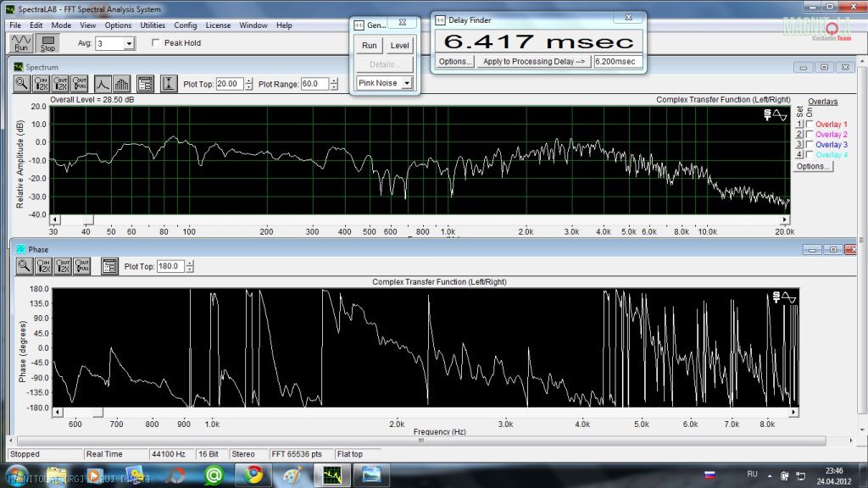The height and width of the screenshot is (488, 868).
Task: Click overlay Set 4 button
Action: tap(798, 155)
